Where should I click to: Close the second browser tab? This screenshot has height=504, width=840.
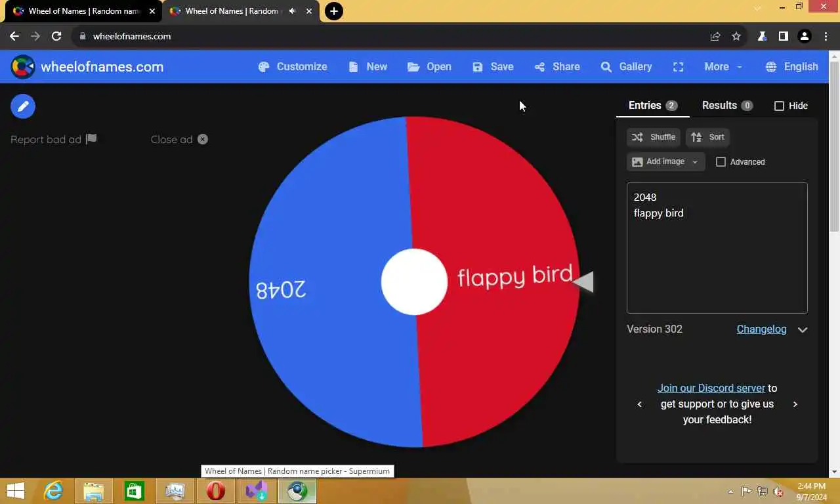click(309, 11)
